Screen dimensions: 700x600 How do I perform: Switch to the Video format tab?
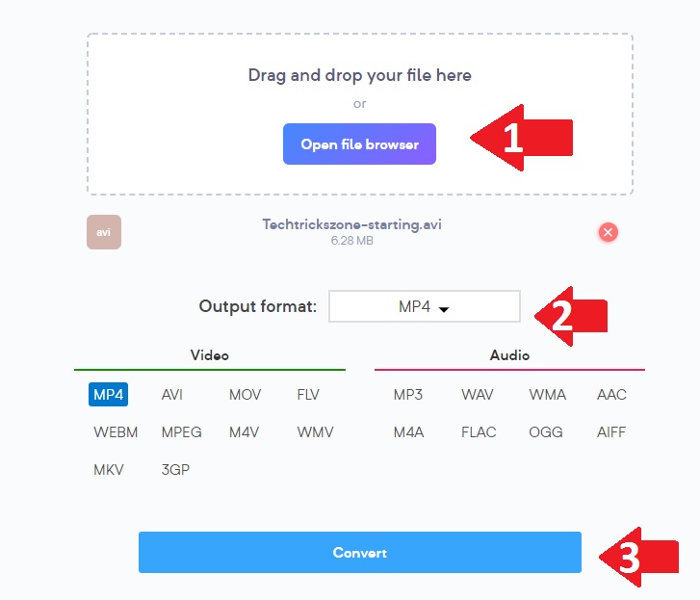[210, 355]
